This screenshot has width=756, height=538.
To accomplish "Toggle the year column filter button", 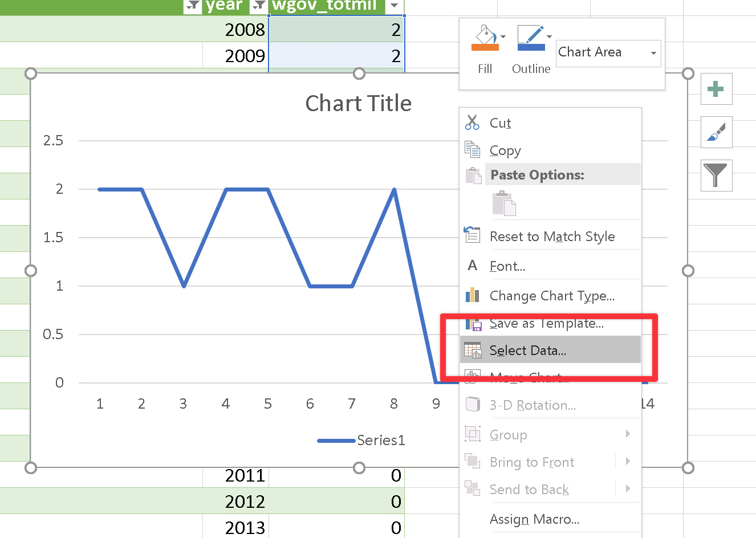I will tap(193, 6).
